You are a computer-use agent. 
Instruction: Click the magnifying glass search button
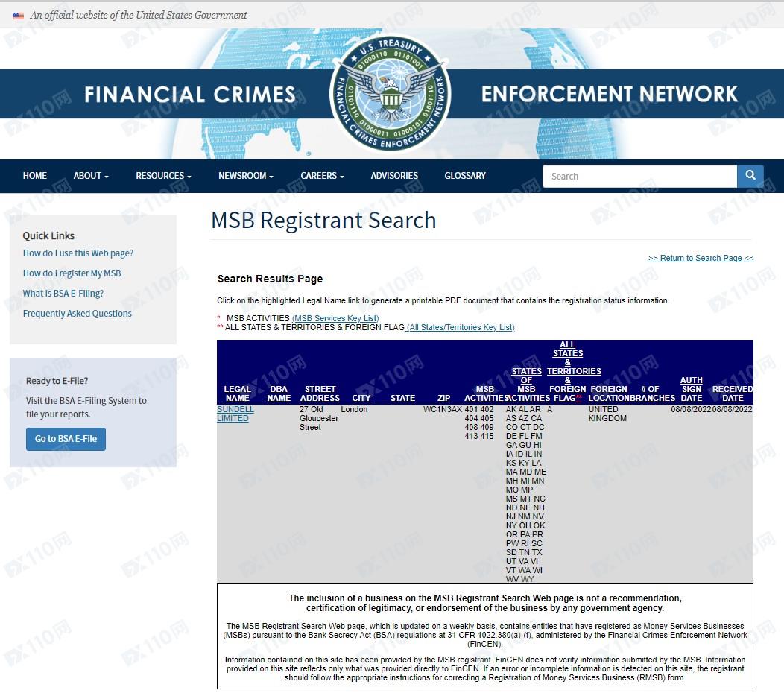tap(750, 176)
